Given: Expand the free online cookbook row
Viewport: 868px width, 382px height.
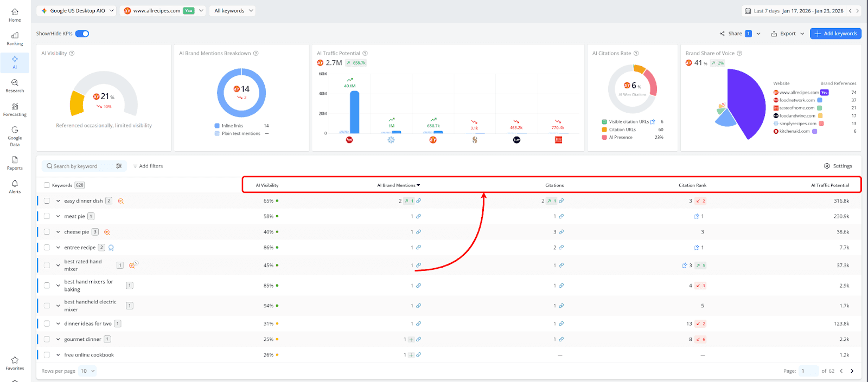Looking at the screenshot, I should tap(58, 355).
